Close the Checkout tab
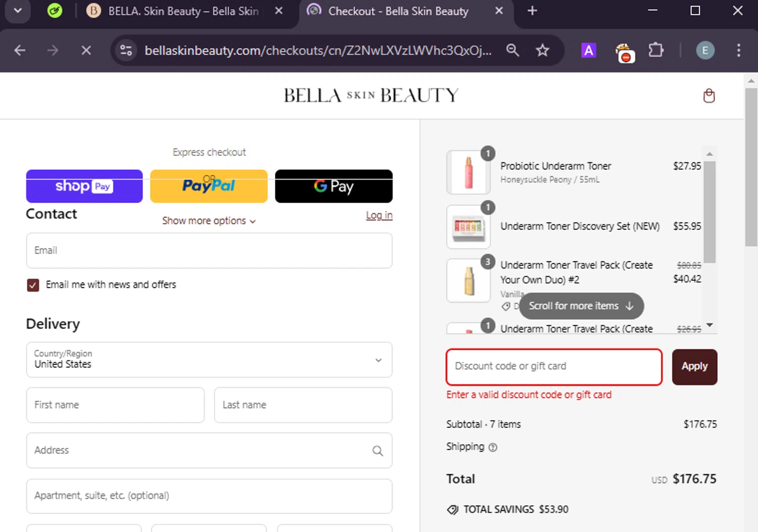Image resolution: width=758 pixels, height=532 pixels. click(499, 11)
